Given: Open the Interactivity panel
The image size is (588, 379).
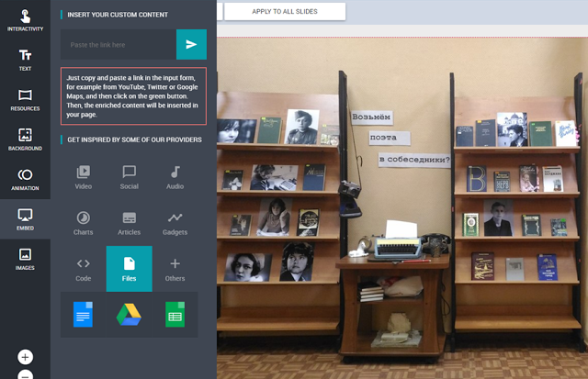Looking at the screenshot, I should 25,20.
